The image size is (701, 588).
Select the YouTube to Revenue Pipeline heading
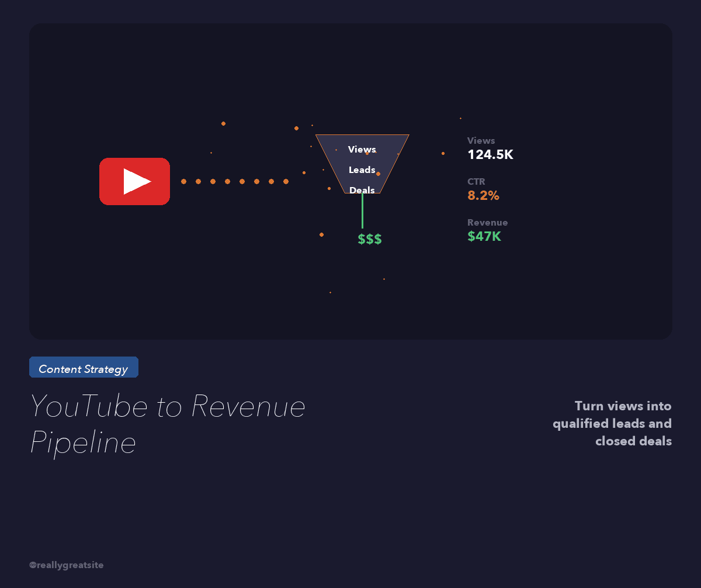[x=167, y=424]
